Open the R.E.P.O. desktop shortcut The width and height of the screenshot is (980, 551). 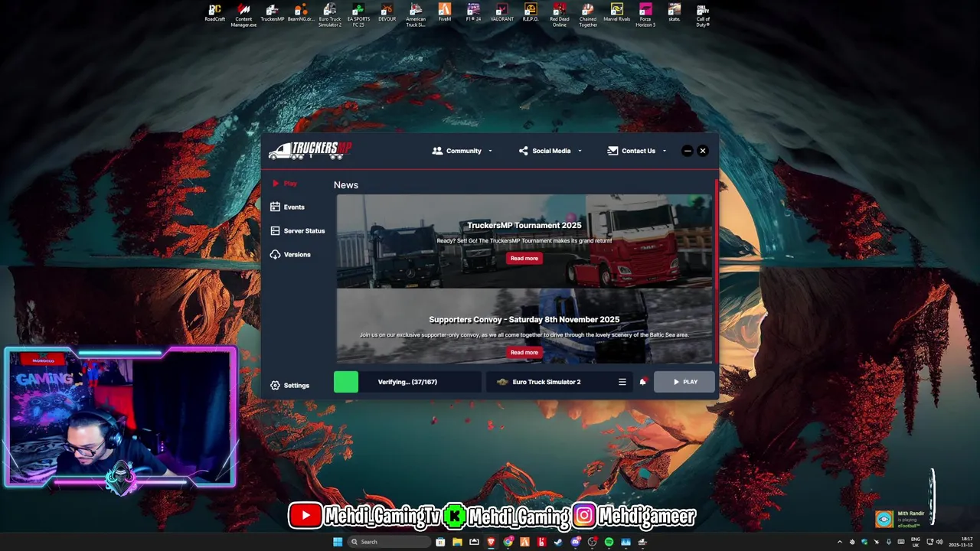pos(531,13)
